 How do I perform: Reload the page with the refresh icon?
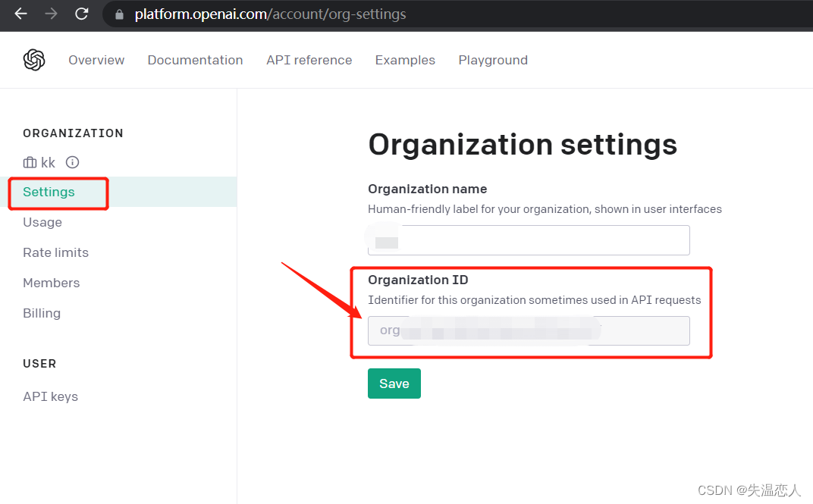[x=81, y=14]
